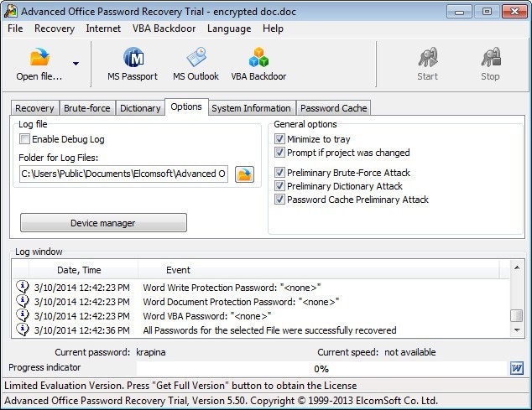This screenshot has height=410, width=532.
Task: Open the Recovery menu
Action: pos(55,29)
